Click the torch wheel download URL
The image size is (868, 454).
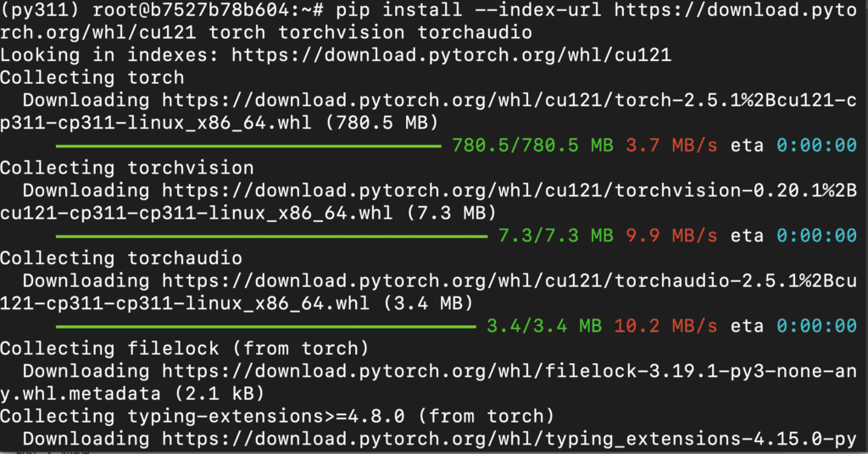click(509, 101)
